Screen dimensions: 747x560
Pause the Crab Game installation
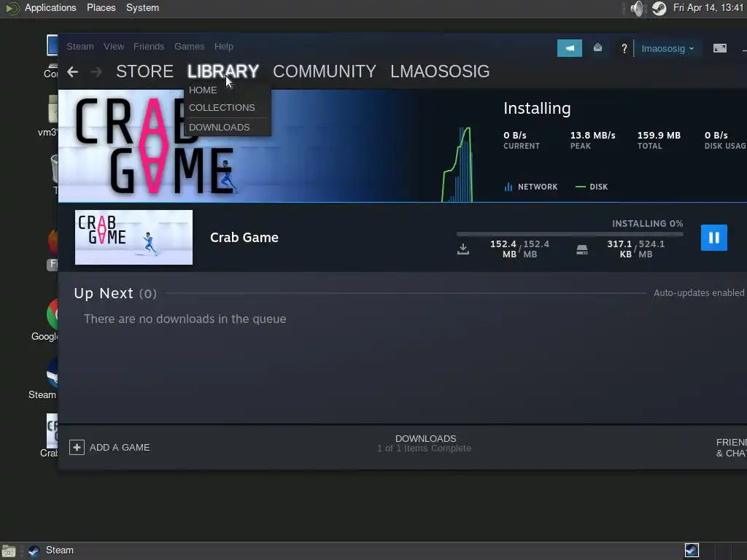point(713,237)
